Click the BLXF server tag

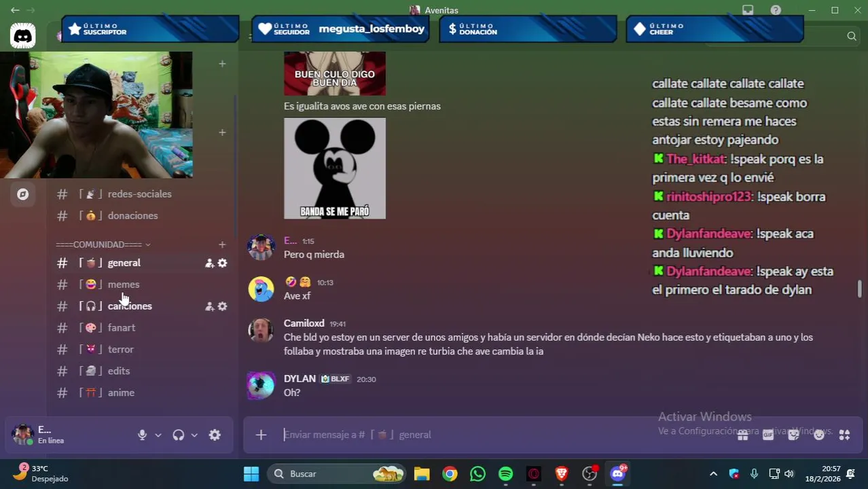[336, 379]
